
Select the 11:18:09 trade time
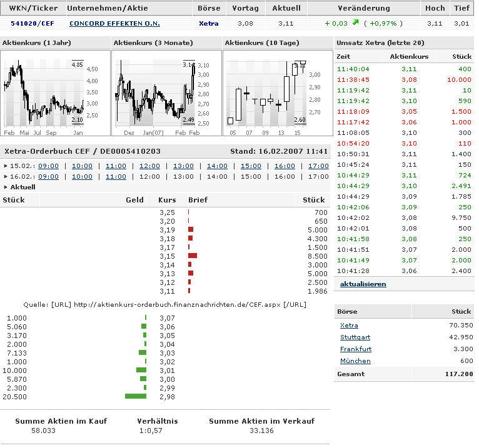[x=353, y=112]
